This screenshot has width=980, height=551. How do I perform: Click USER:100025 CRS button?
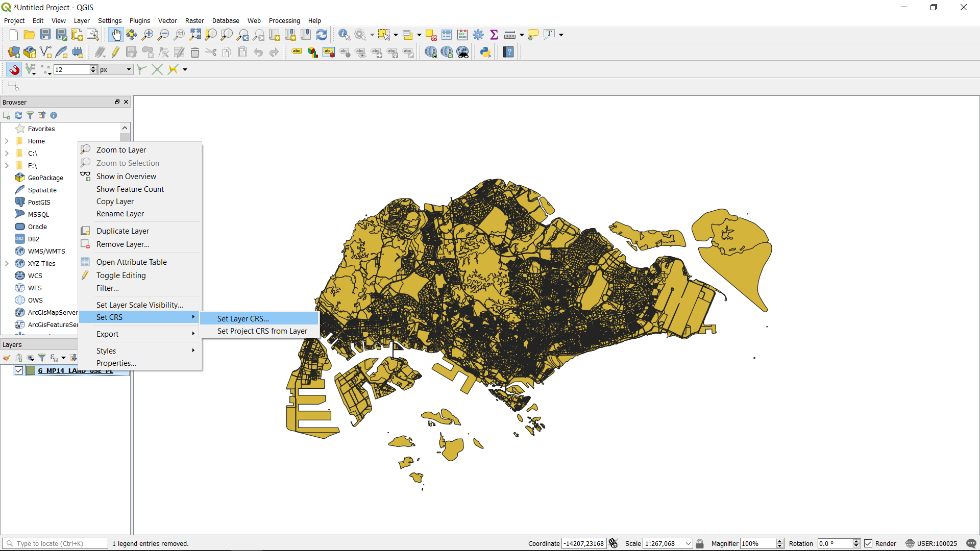(932, 543)
